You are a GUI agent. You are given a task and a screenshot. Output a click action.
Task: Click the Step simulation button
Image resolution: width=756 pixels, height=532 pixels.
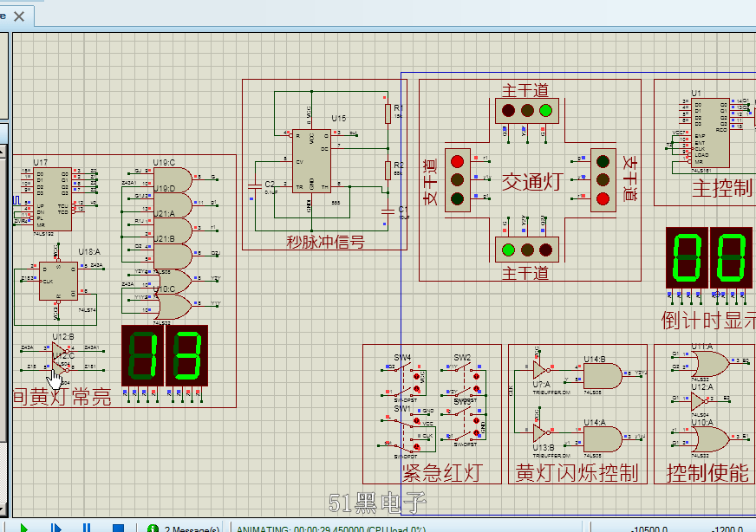56,529
